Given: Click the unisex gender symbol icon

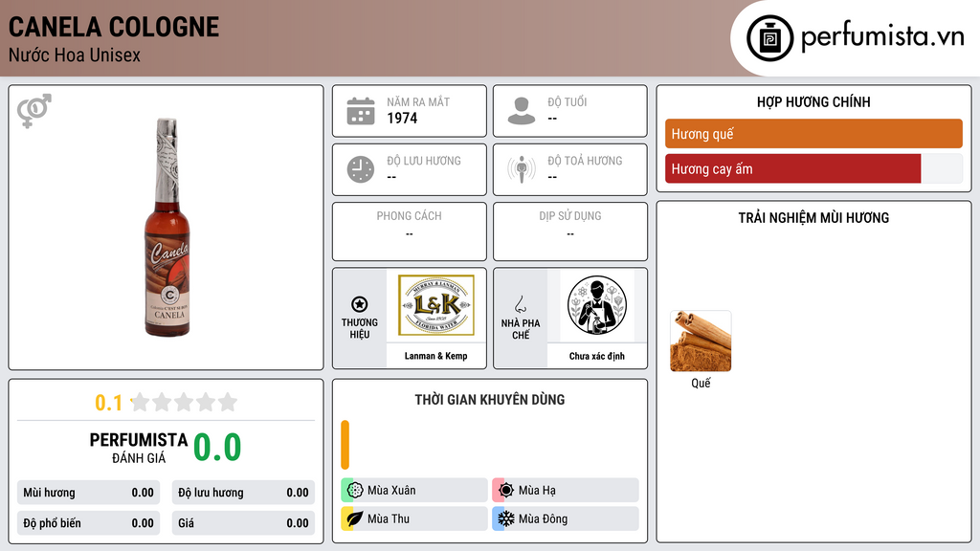Looking at the screenshot, I should pyautogui.click(x=34, y=111).
